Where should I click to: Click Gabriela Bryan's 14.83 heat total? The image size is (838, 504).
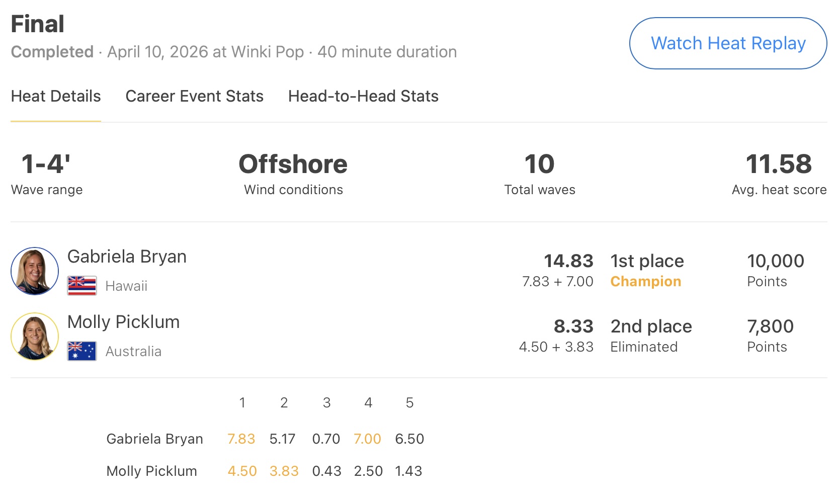click(x=568, y=261)
